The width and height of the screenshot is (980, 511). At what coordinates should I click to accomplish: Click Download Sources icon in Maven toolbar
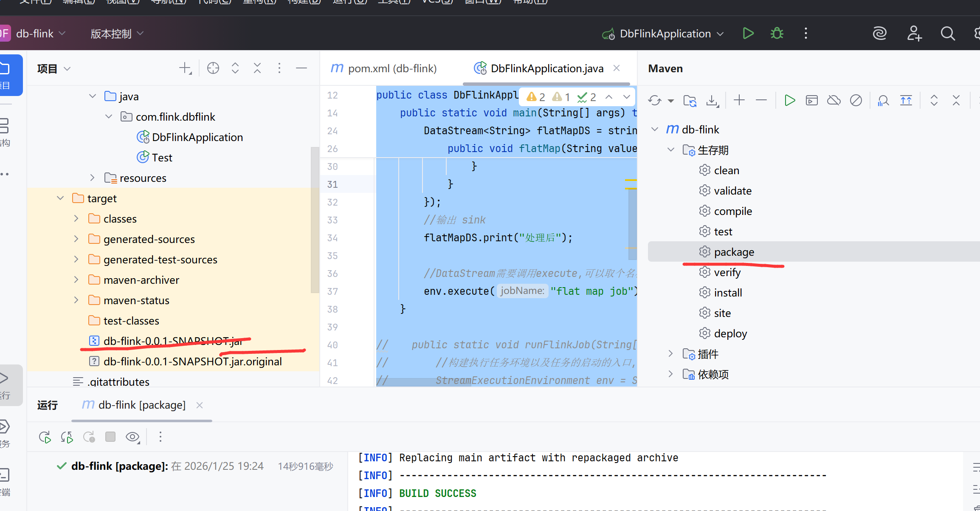712,101
